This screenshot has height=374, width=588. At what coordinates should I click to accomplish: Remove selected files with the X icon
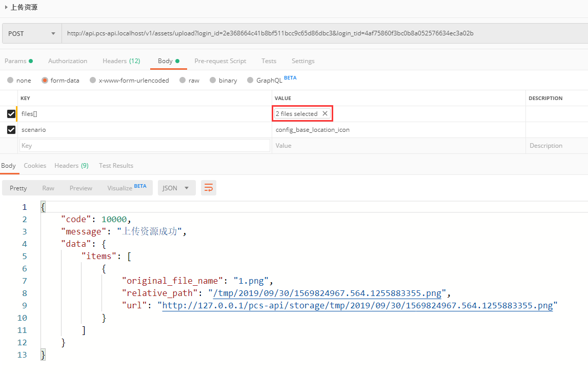[x=325, y=113]
